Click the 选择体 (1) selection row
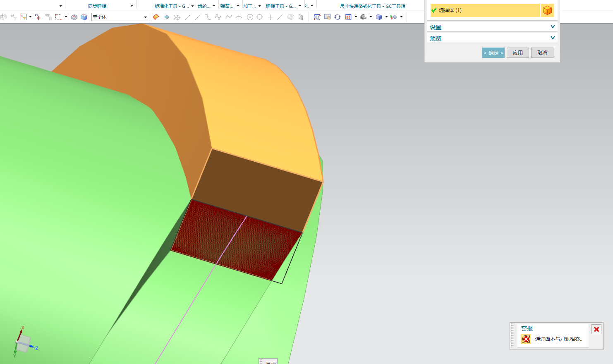This screenshot has width=613, height=364. click(485, 10)
